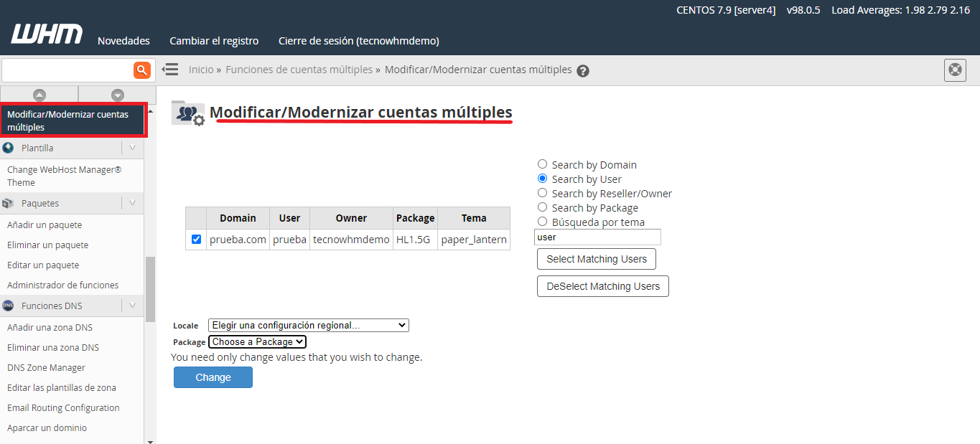Select Search by Domain radio button
980x444 pixels.
[543, 164]
